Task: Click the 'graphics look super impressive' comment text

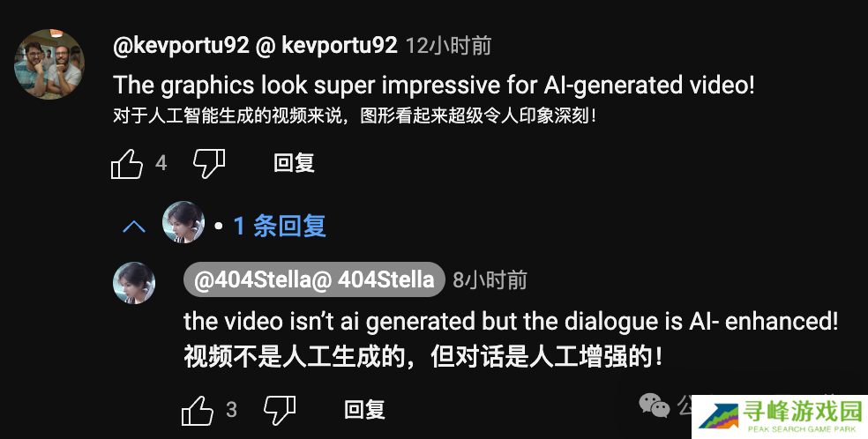Action: (x=434, y=86)
